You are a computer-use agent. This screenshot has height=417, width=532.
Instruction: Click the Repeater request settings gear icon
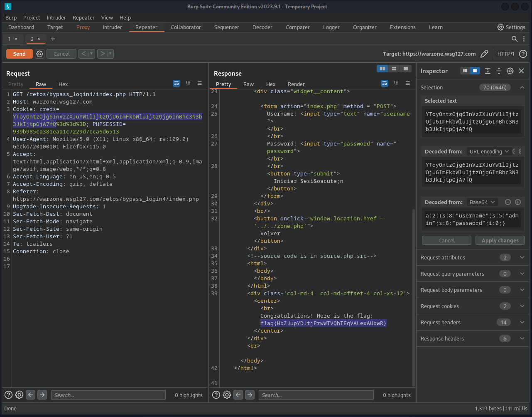pos(39,54)
